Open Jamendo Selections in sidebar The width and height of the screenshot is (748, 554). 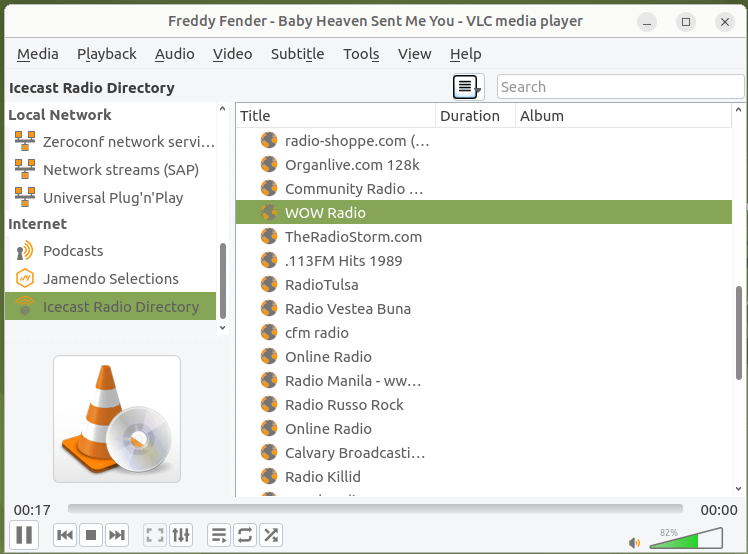point(113,279)
